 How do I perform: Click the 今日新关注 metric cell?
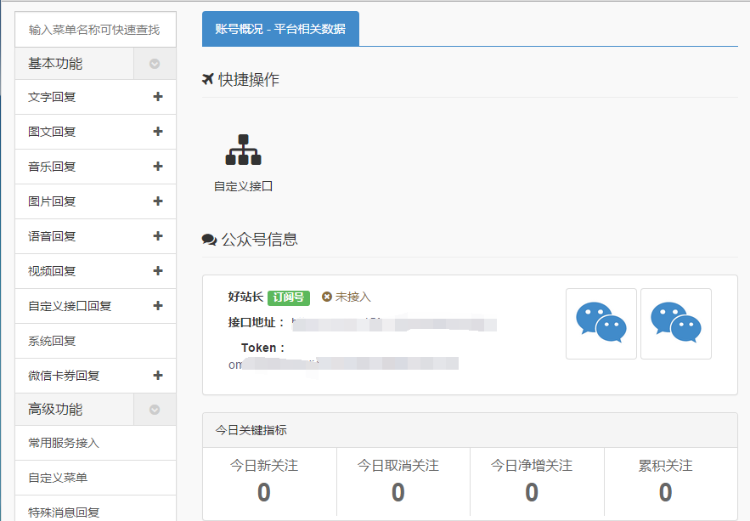269,481
